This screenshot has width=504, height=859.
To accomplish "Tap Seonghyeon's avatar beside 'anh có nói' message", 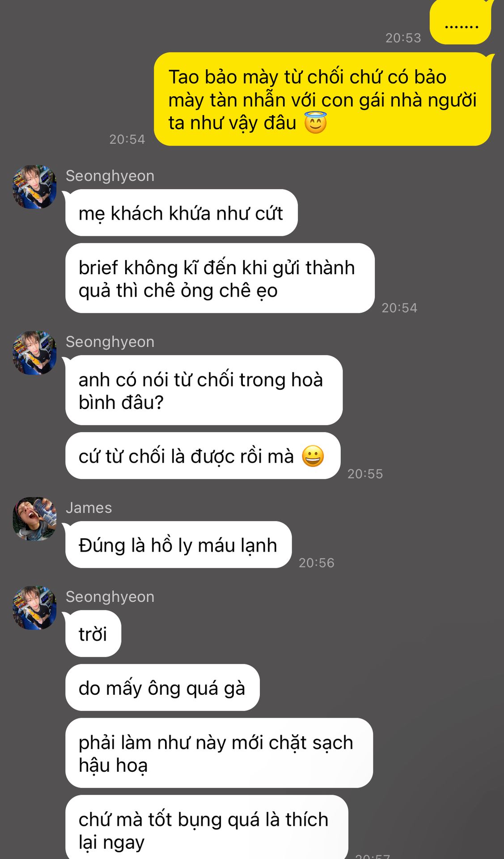I will point(34,353).
